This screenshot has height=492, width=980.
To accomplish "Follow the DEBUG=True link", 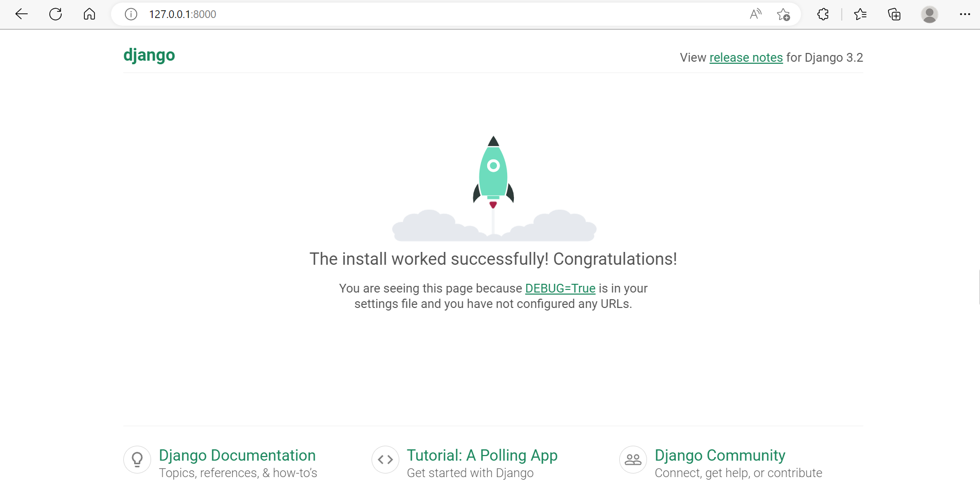I will (560, 288).
